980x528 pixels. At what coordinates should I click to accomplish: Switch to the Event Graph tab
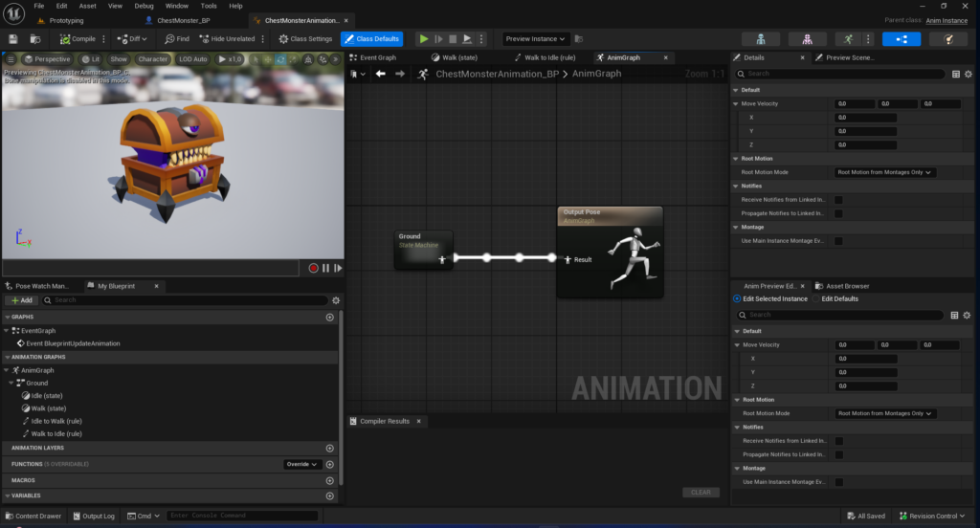coord(377,57)
